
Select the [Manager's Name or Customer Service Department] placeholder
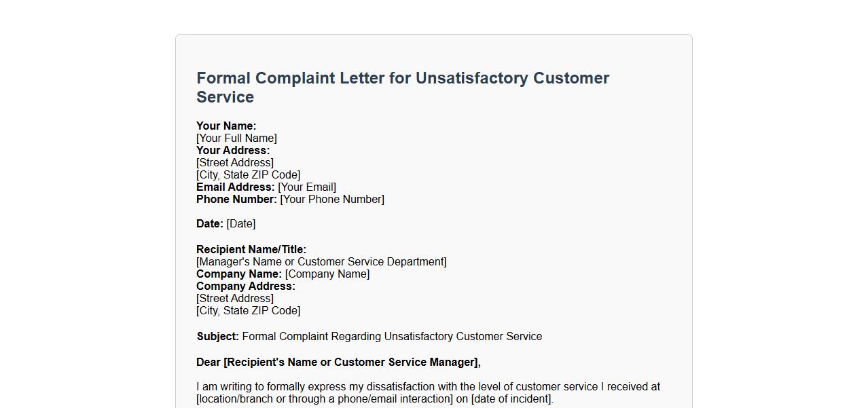[x=321, y=262]
